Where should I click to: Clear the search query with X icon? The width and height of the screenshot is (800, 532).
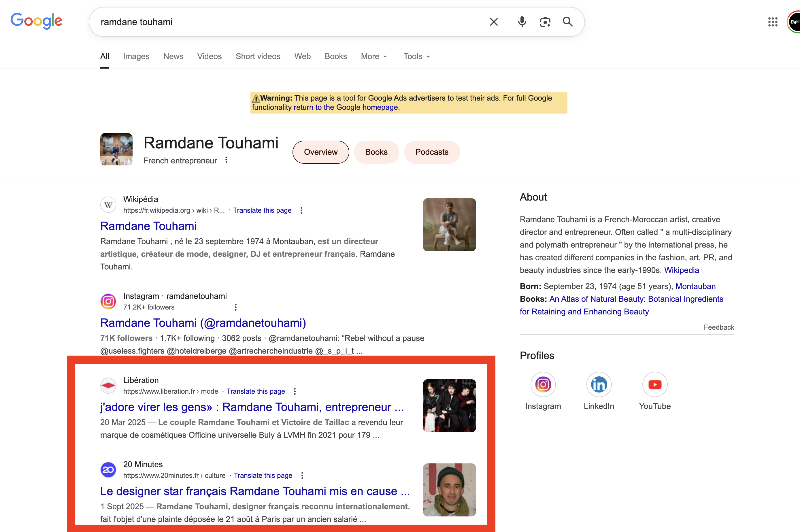(x=494, y=22)
